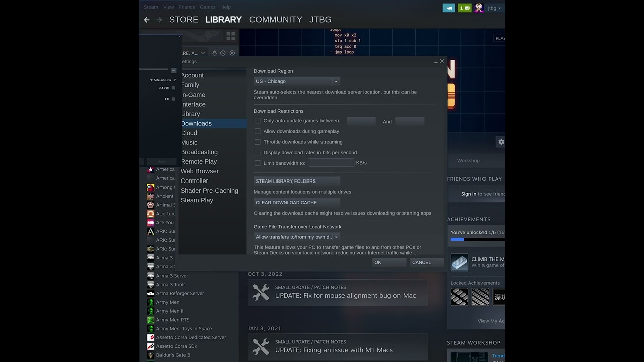Screen dimensions: 644x362
Task: Tick the checkbox beside 0 B entry
Action: (x=173, y=99)
